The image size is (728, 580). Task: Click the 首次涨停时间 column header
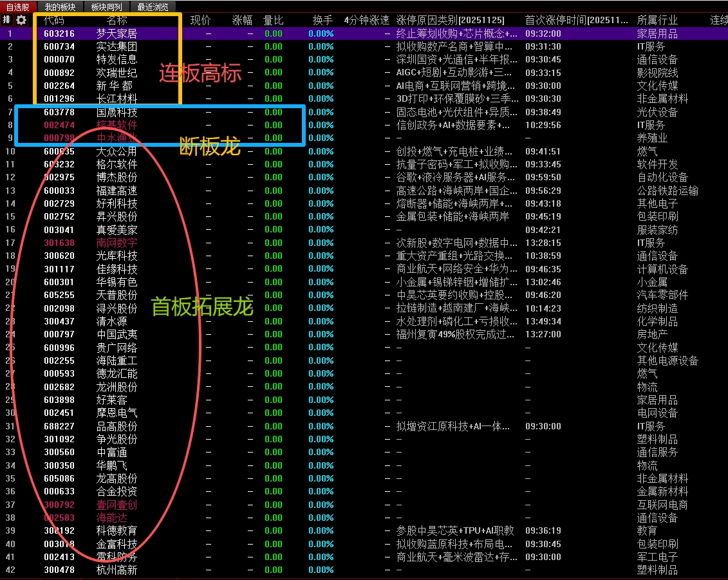click(x=577, y=21)
